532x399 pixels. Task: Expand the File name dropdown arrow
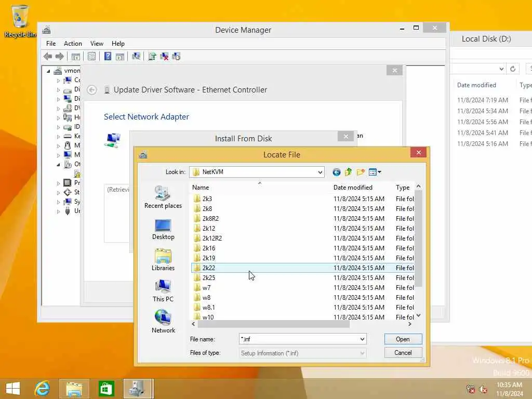pyautogui.click(x=362, y=339)
